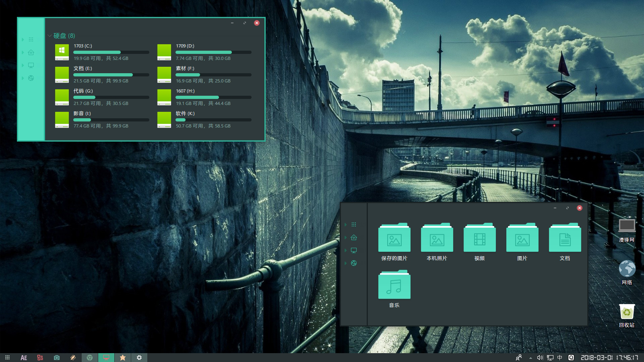Show hidden system tray icons arrow
Image resolution: width=644 pixels, height=362 pixels.
[530, 358]
